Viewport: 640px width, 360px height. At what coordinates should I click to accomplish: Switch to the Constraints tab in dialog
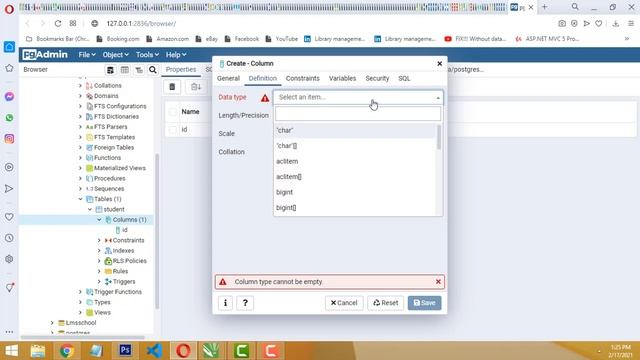(302, 78)
